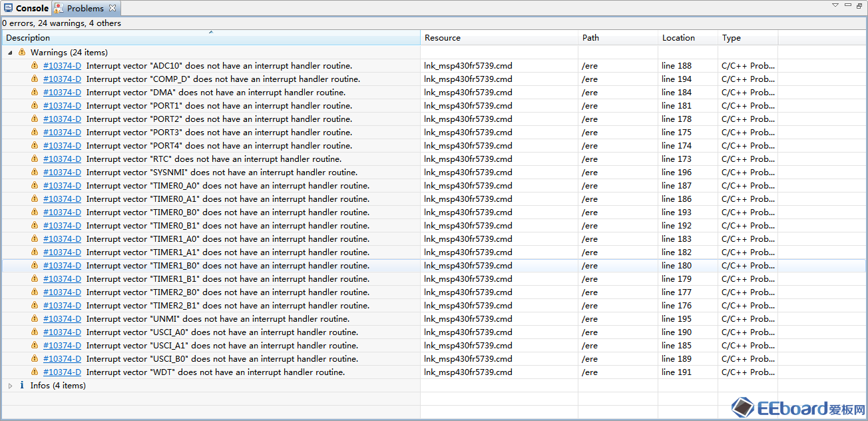
Task: Click the warning icon on TIMER2_B0 row
Action: [35, 292]
